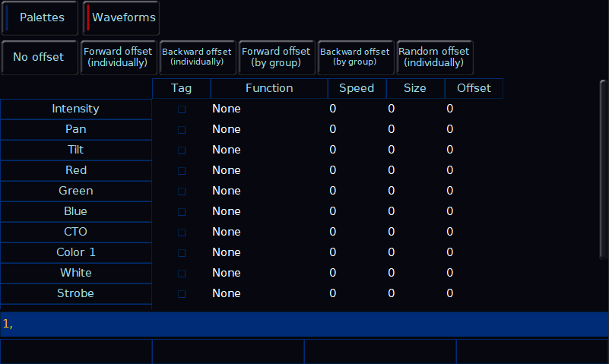Click the Speed column header
Viewport: 609px width, 364px height.
(357, 88)
